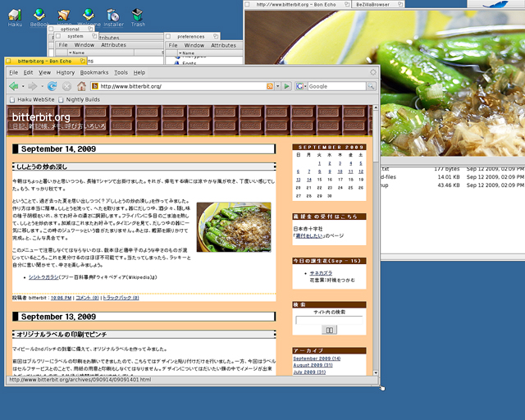
Task: Open the View menu
Action: [x=44, y=72]
